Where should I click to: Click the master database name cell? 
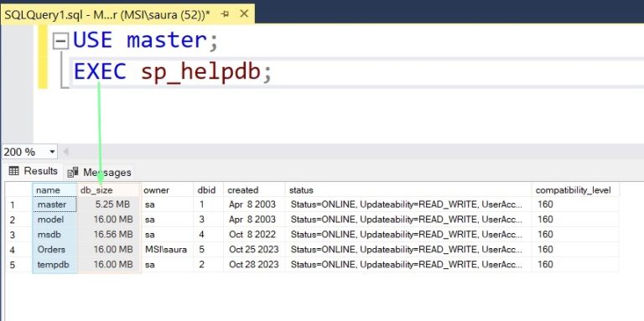55,205
